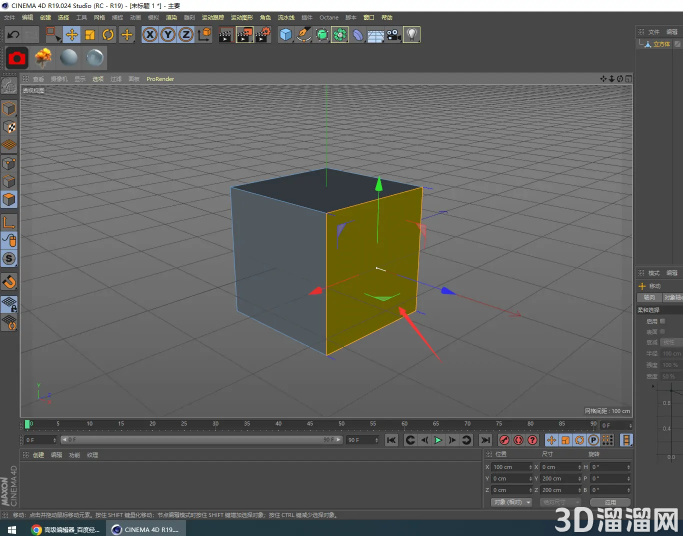Click Render View clapperboard icon

click(x=226, y=34)
